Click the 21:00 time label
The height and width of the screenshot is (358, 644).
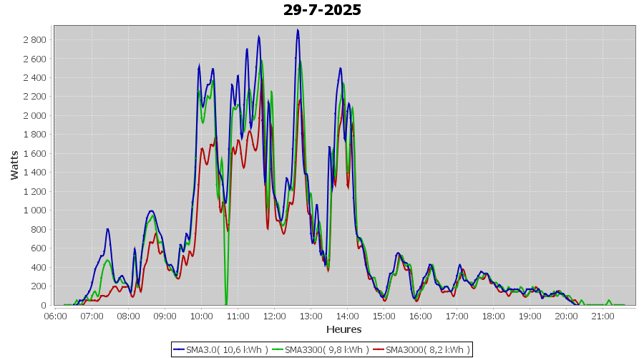click(603, 316)
